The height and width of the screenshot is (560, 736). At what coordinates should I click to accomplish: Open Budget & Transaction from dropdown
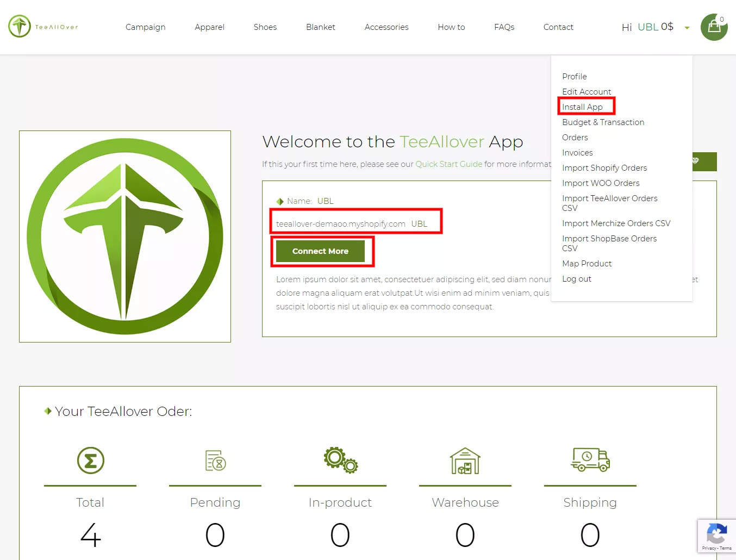(x=603, y=122)
